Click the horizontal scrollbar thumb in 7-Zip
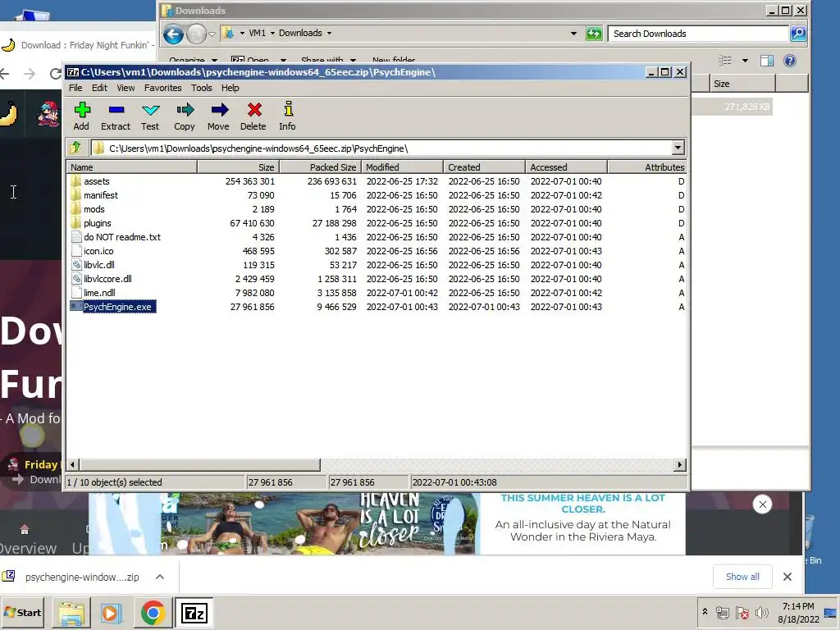Screen dimensions: 840x630 pyautogui.click(x=200, y=464)
